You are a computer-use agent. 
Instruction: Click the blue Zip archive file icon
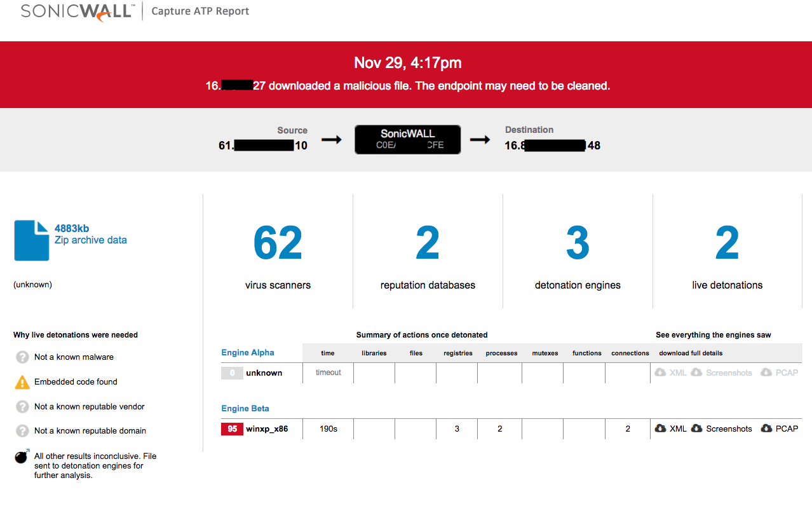32,240
